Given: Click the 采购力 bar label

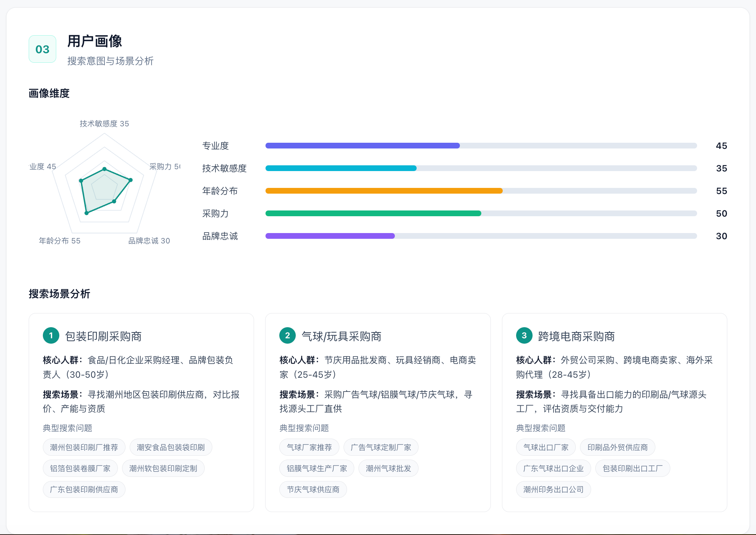Looking at the screenshot, I should pyautogui.click(x=215, y=213).
